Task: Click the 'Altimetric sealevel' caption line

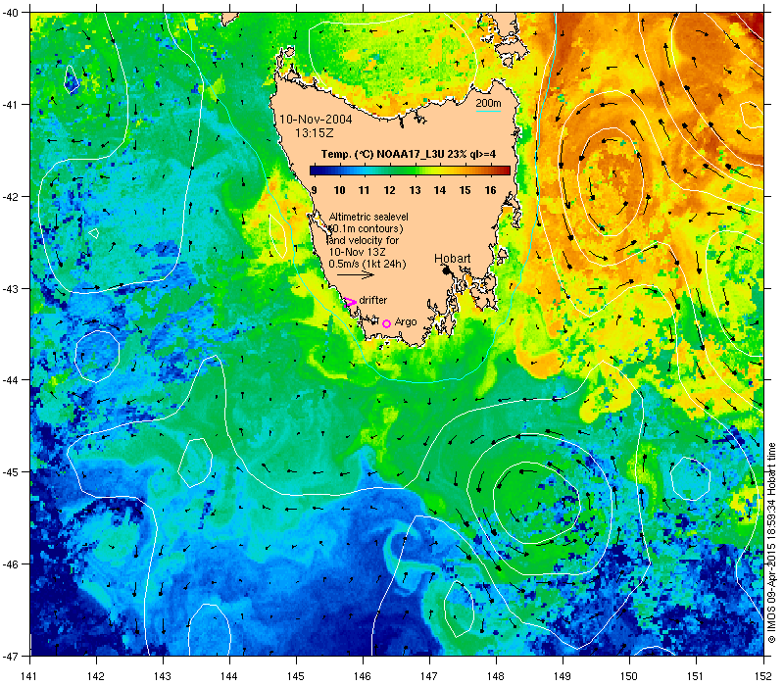Action: click(368, 217)
